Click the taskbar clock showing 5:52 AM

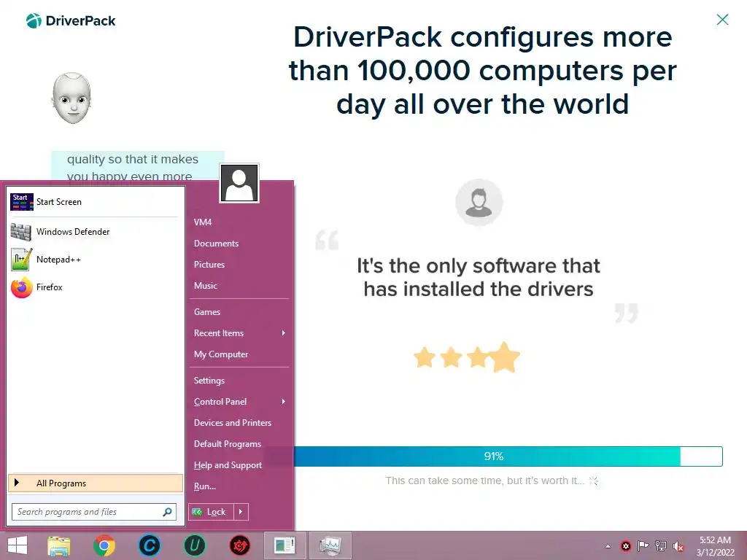715,546
